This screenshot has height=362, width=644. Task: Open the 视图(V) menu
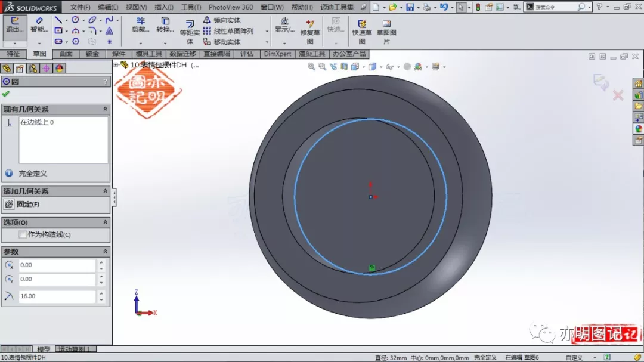pyautogui.click(x=136, y=7)
